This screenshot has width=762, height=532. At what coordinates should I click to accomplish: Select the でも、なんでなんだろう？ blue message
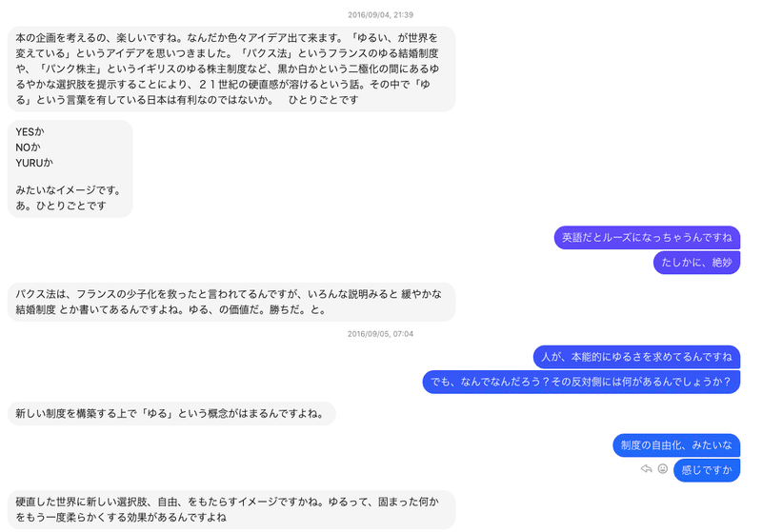click(581, 382)
